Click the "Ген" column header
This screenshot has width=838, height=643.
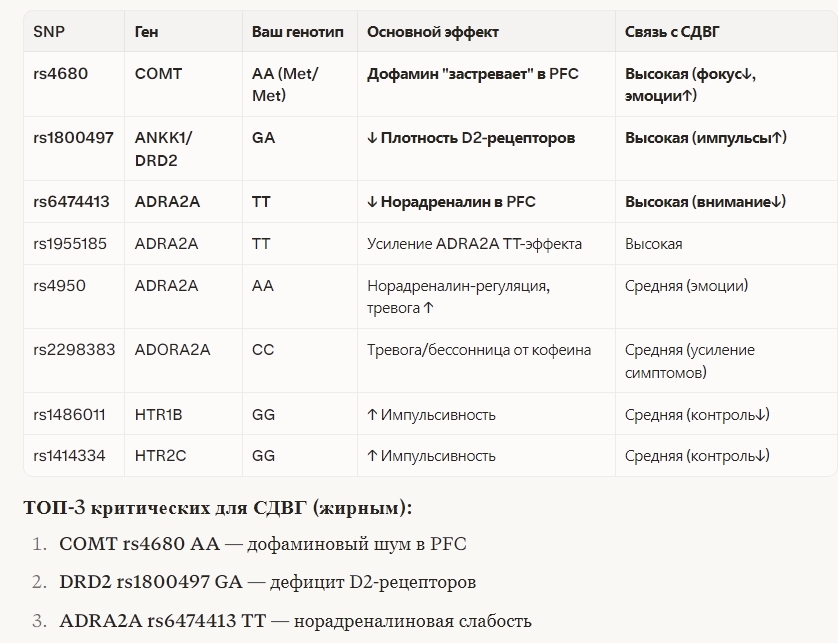point(146,32)
